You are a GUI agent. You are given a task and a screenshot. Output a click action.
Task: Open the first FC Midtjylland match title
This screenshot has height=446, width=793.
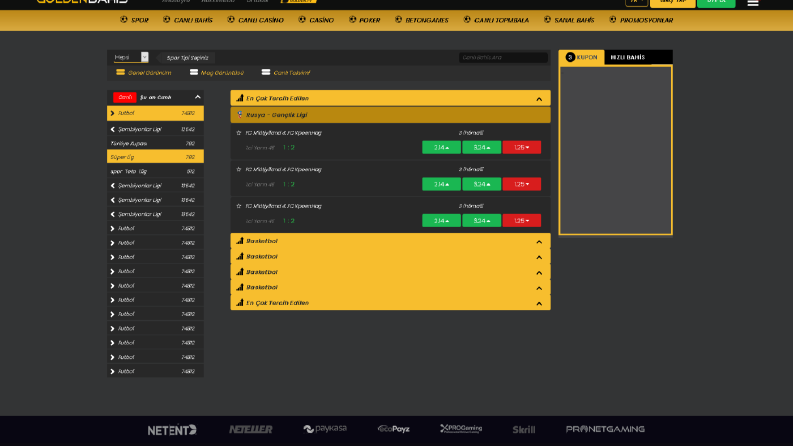coord(283,133)
